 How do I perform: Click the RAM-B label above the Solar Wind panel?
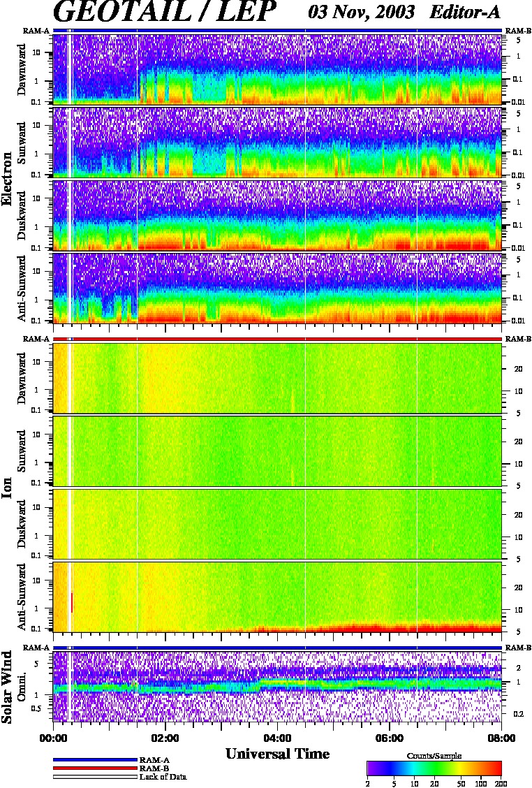click(x=518, y=648)
